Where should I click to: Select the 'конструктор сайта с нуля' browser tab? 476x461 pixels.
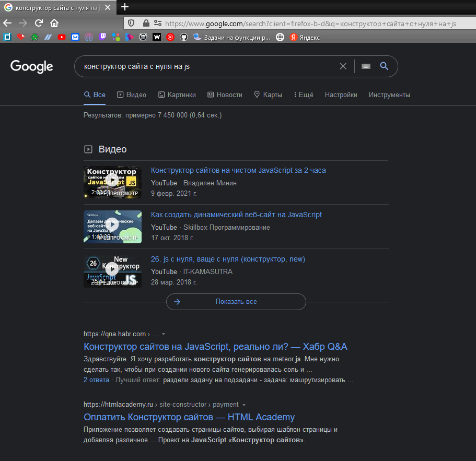(57, 8)
